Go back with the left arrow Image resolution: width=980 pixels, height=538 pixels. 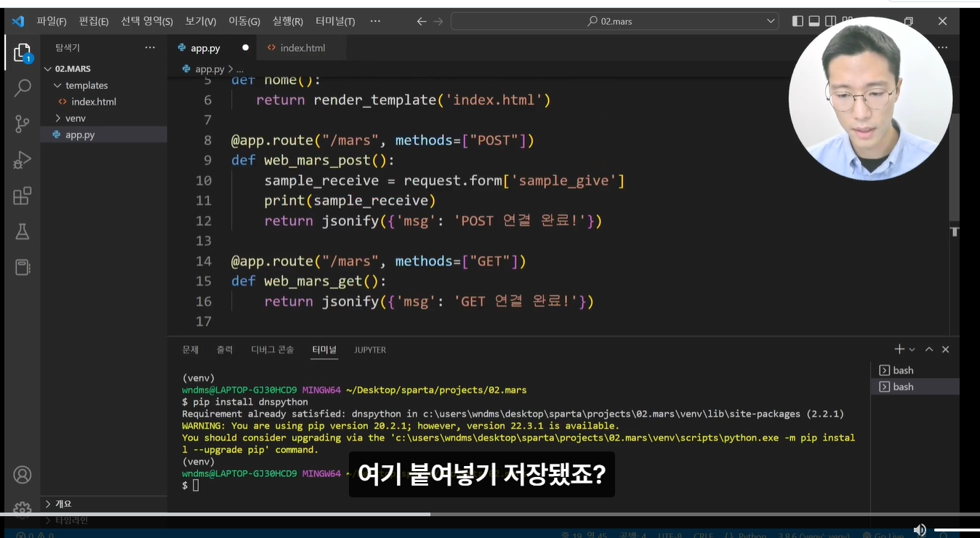[x=421, y=21]
